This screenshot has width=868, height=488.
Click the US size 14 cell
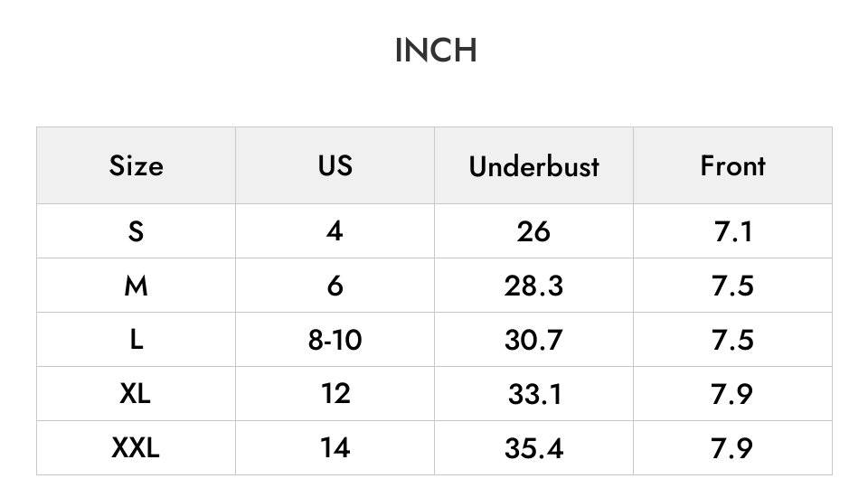(x=335, y=447)
